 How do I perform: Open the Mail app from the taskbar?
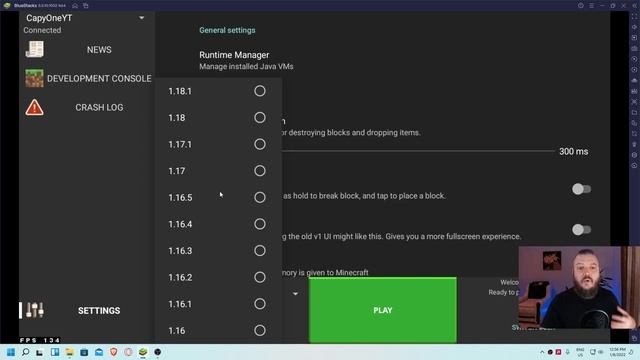click(x=99, y=352)
